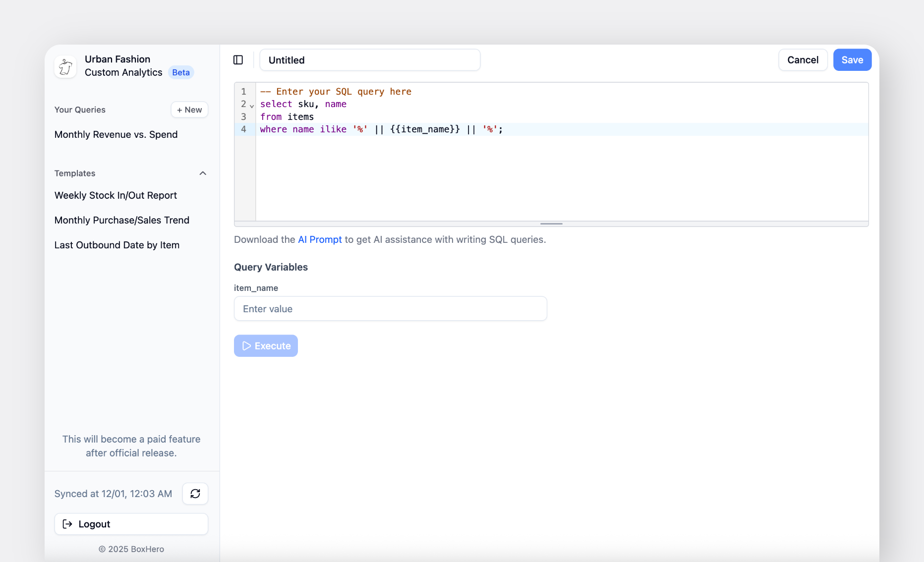Collapse the Templates section chevron
This screenshot has height=562, width=924.
(203, 173)
